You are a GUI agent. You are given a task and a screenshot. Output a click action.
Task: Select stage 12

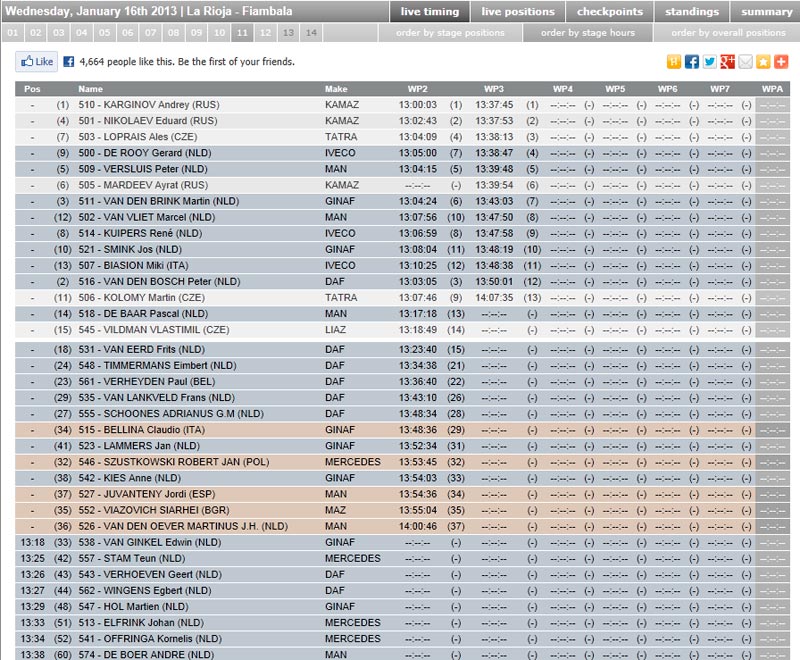point(265,33)
